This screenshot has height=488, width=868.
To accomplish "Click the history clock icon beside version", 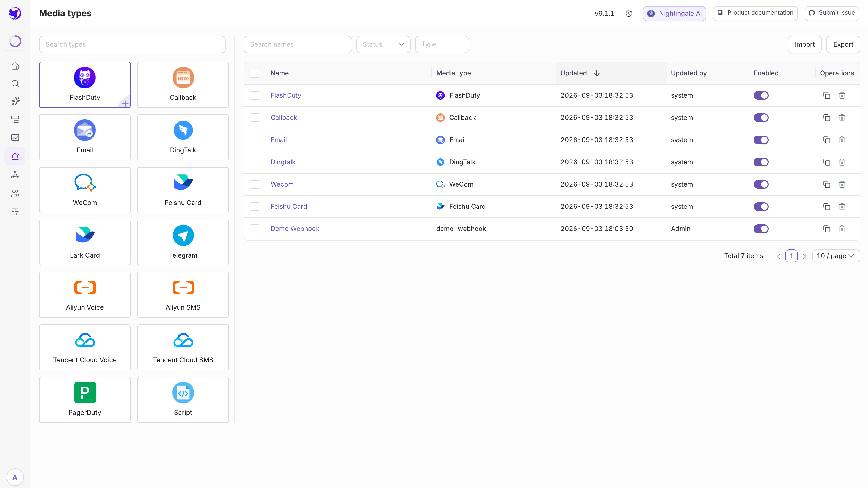I will pyautogui.click(x=629, y=14).
